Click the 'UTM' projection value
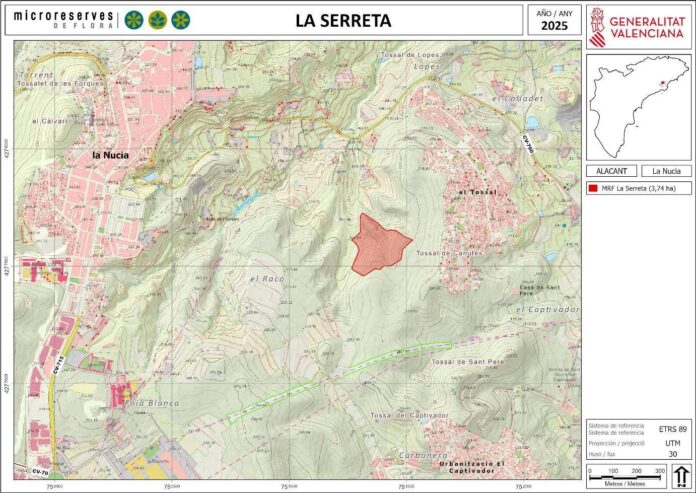Screen dimensions: 696x493 [672, 443]
